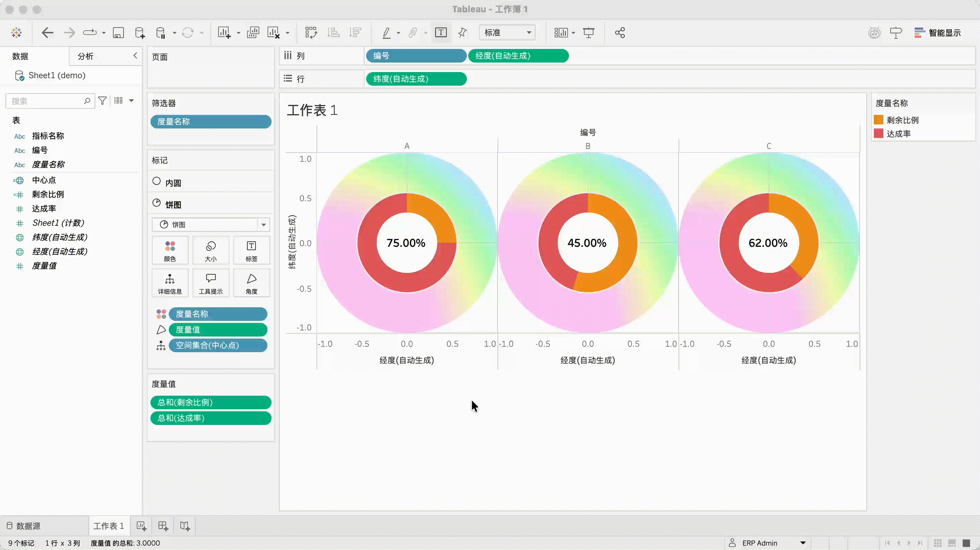The height and width of the screenshot is (550, 980).
Task: Open the Color marks card button
Action: 170,251
